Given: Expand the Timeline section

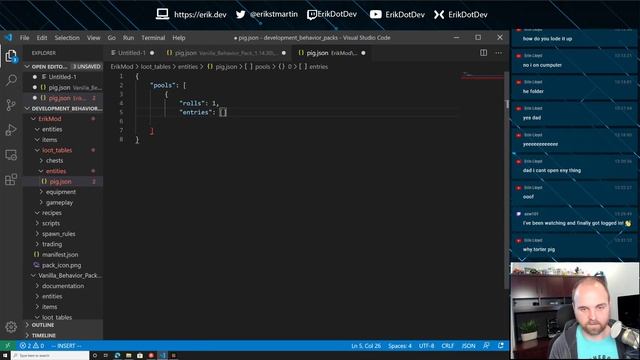Looking at the screenshot, I should [63, 335].
